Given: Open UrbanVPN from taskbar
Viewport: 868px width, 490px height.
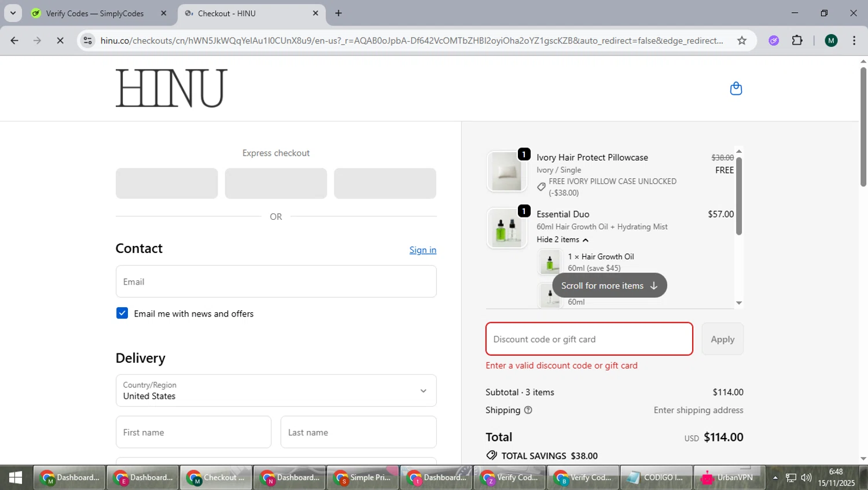Looking at the screenshot, I should point(729,478).
